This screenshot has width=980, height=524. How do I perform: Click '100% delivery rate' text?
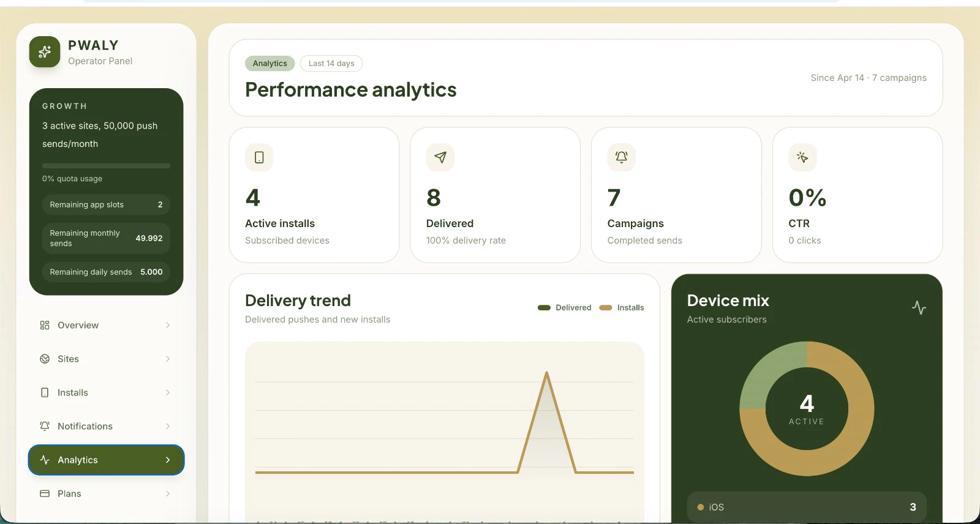(466, 241)
